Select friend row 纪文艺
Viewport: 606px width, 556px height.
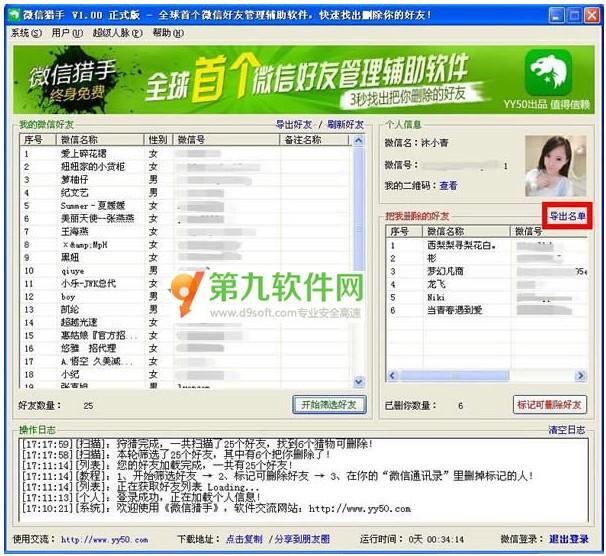tap(187, 192)
